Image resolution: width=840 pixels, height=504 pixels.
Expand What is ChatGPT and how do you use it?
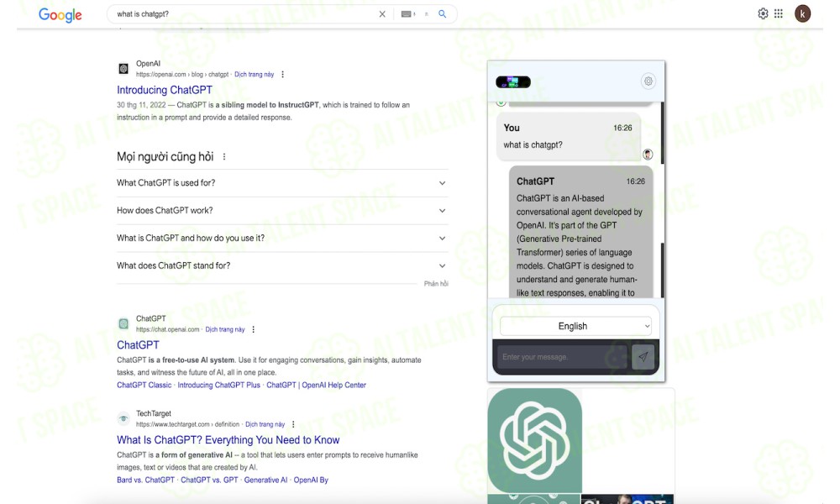[282, 238]
